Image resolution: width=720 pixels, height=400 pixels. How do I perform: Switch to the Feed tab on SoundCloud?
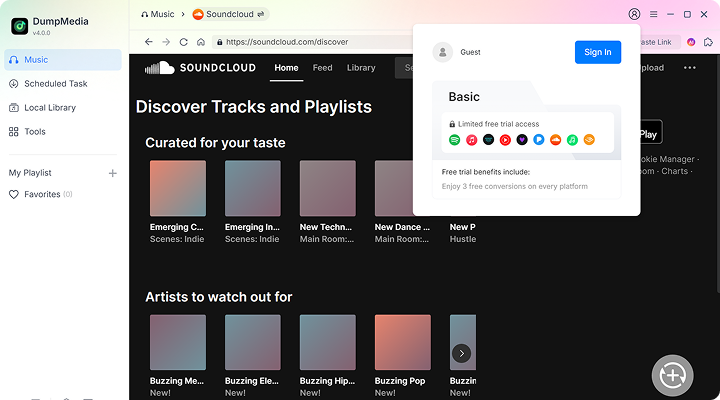pos(322,68)
